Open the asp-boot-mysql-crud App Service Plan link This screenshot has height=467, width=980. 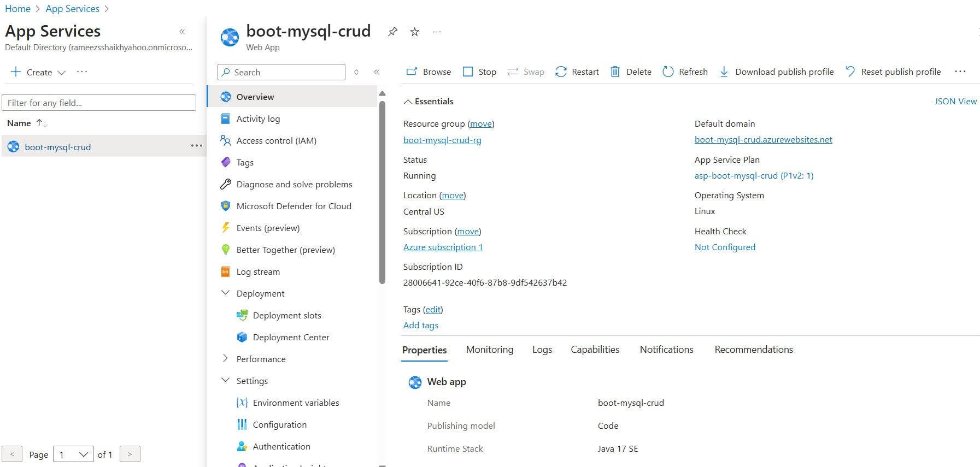(x=754, y=176)
